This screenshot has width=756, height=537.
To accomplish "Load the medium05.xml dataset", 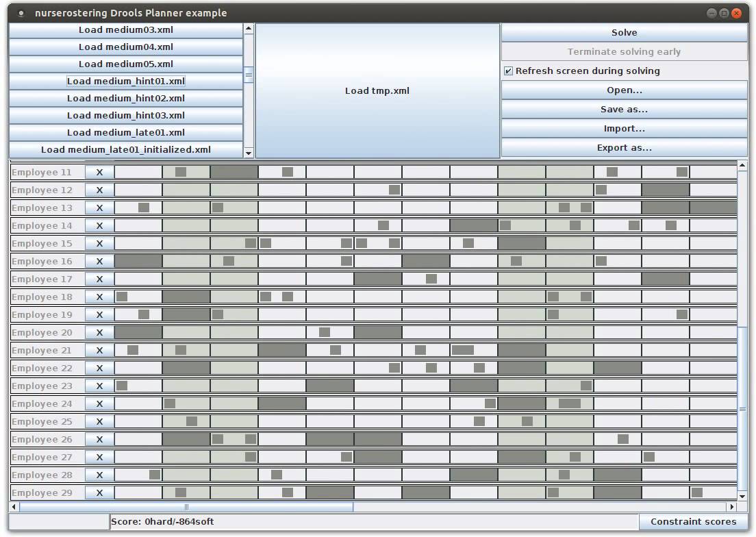I will tap(126, 64).
